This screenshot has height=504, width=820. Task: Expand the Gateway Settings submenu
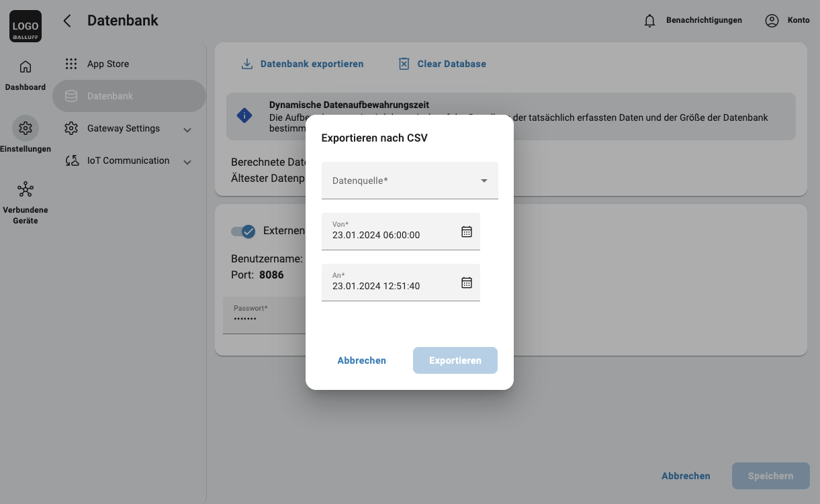click(x=187, y=130)
